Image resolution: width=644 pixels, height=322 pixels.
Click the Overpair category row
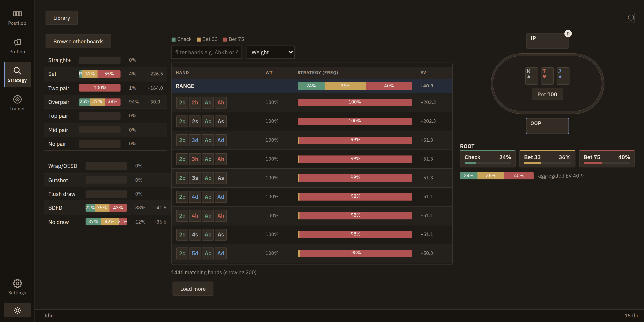tap(106, 102)
